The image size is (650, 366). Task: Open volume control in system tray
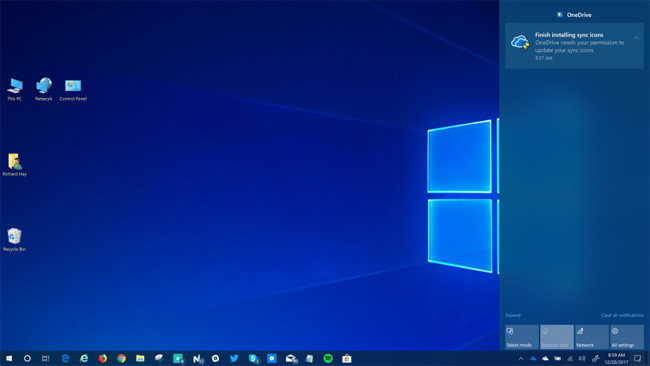coord(582,359)
